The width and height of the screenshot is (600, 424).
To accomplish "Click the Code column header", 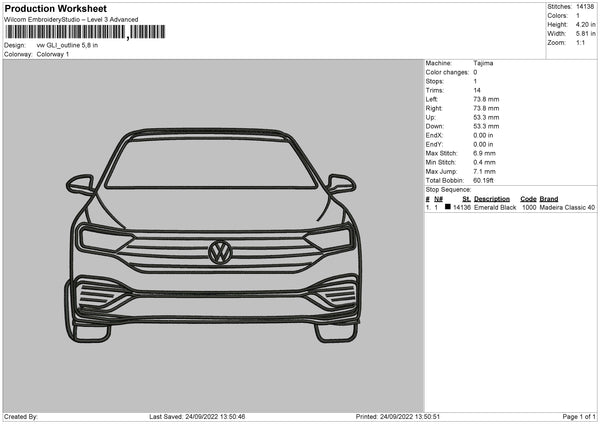I will click(x=528, y=199).
